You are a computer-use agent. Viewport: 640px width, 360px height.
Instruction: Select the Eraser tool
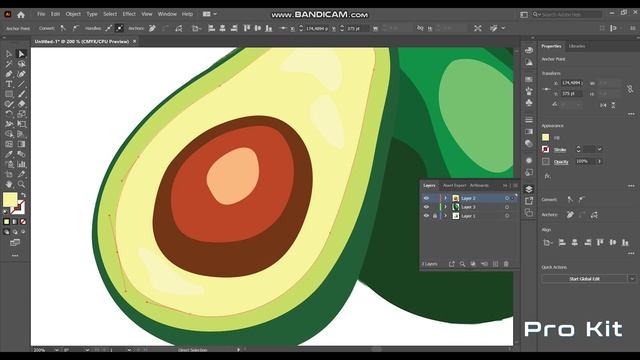point(21,104)
